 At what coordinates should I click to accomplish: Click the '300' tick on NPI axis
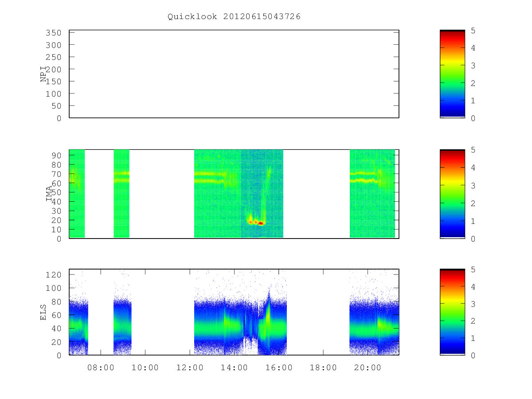tap(54, 45)
